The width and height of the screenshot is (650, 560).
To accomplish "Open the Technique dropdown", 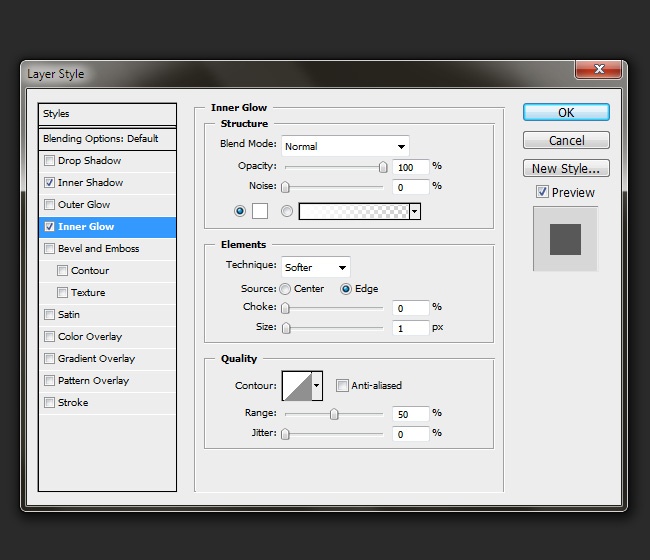I will pos(315,267).
